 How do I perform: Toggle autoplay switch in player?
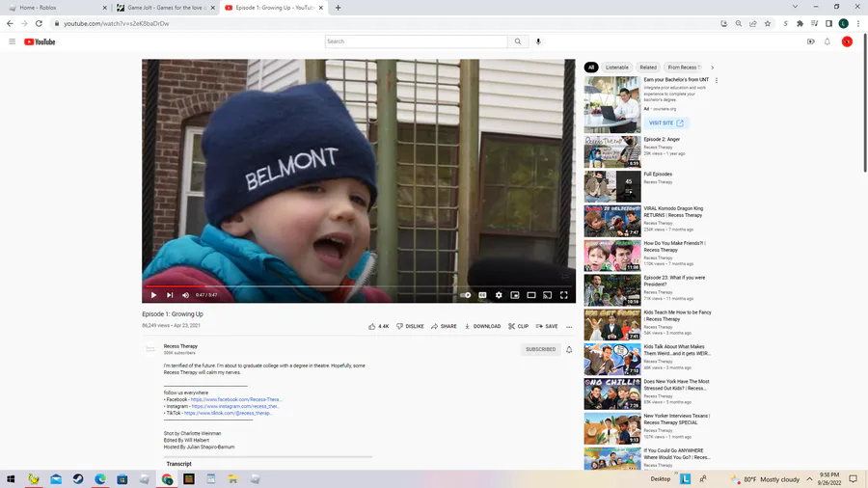click(x=466, y=295)
